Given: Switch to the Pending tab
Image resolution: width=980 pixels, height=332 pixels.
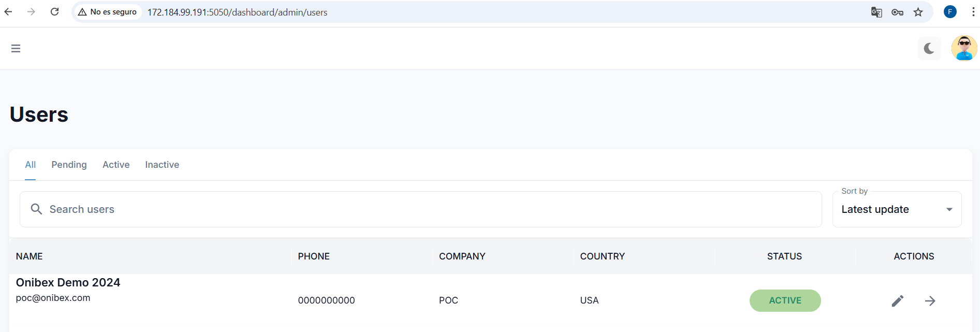Looking at the screenshot, I should pyautogui.click(x=69, y=165).
